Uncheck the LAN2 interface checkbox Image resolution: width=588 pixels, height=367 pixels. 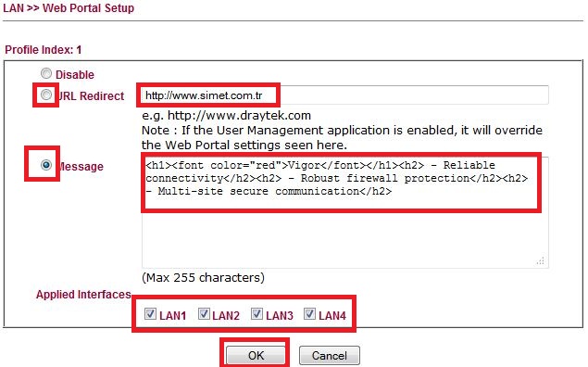tap(204, 314)
